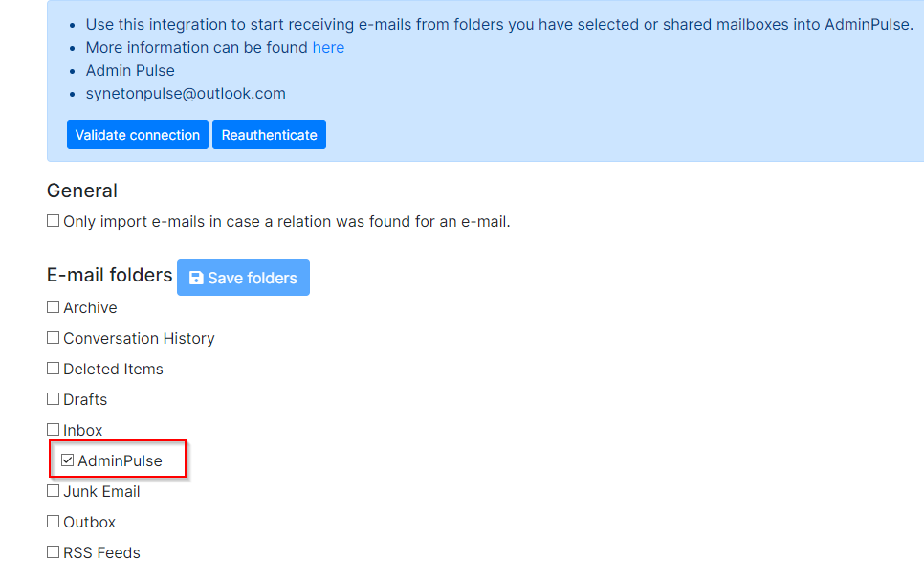This screenshot has height=561, width=924.
Task: Click the General section heading
Action: [x=82, y=191]
